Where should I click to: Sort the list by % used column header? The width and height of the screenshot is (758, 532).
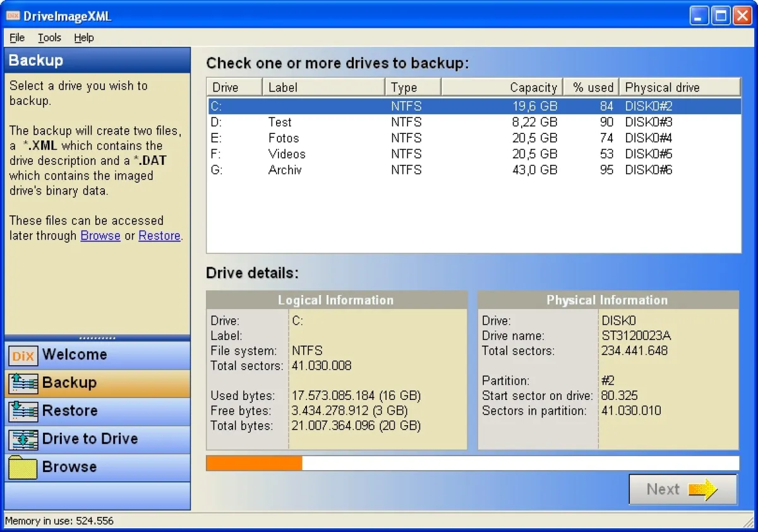coord(593,87)
